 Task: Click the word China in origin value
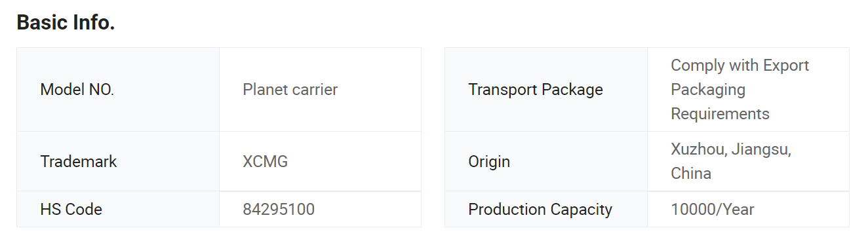[x=691, y=174]
